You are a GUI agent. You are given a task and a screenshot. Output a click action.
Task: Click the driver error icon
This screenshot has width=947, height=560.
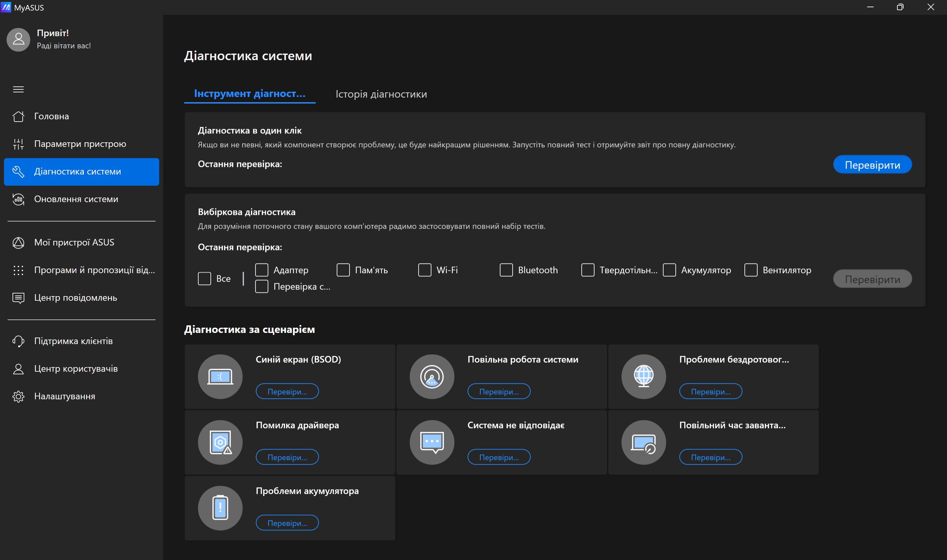pyautogui.click(x=220, y=442)
